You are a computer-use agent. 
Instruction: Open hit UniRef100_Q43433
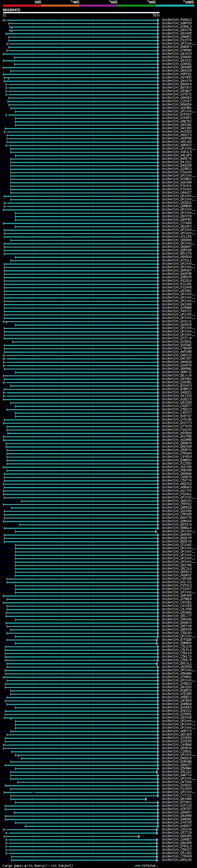(177, 54)
